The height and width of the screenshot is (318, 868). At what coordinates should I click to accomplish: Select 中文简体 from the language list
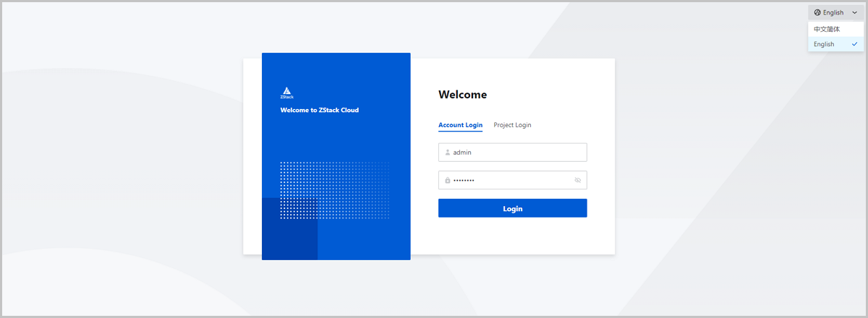pyautogui.click(x=827, y=30)
